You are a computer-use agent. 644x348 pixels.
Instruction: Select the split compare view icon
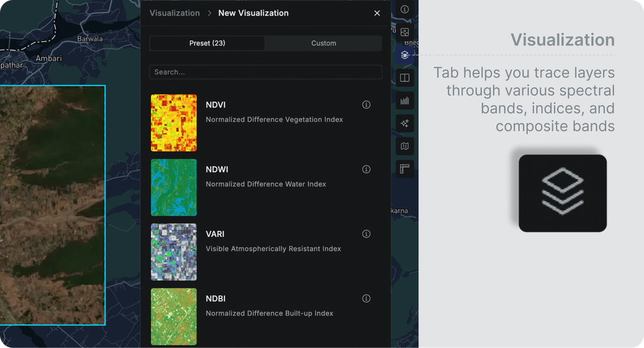tap(404, 77)
